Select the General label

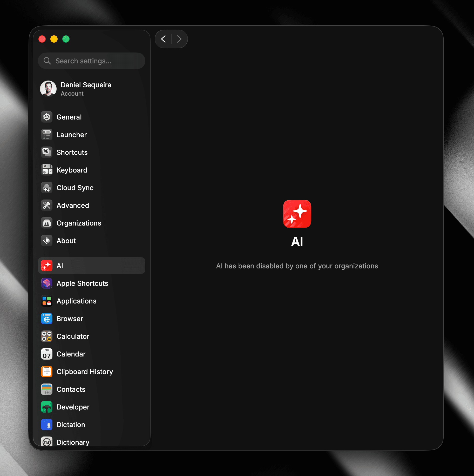click(x=69, y=117)
